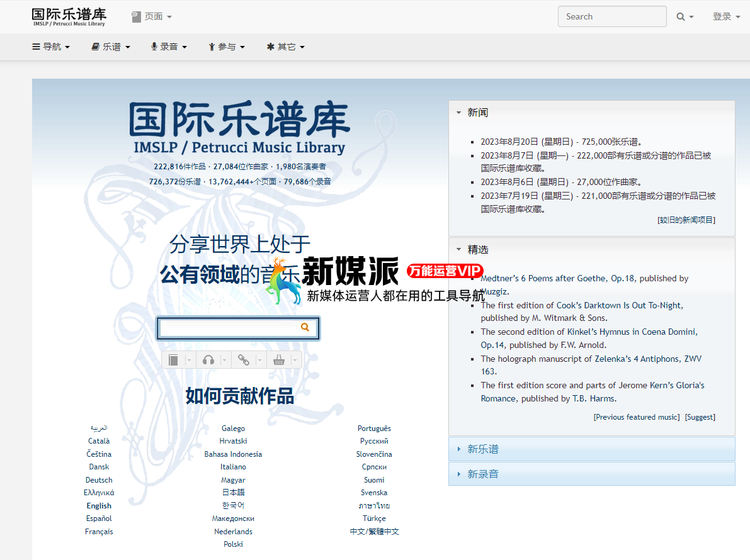Switch language to Français

coord(99,531)
